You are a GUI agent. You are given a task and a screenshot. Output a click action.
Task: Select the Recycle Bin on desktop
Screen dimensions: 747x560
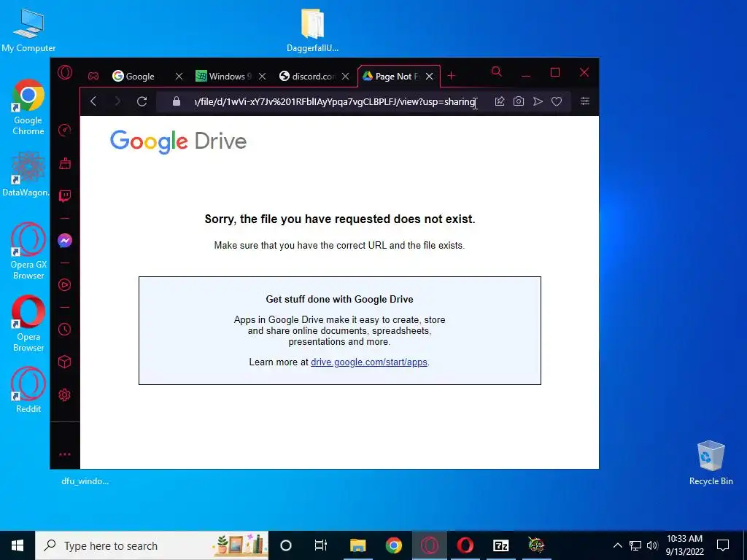(x=711, y=463)
